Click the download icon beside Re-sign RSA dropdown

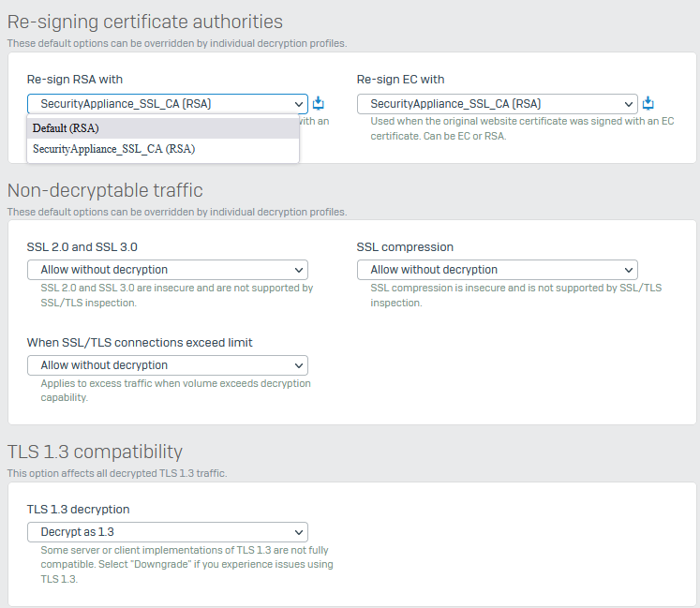point(319,103)
